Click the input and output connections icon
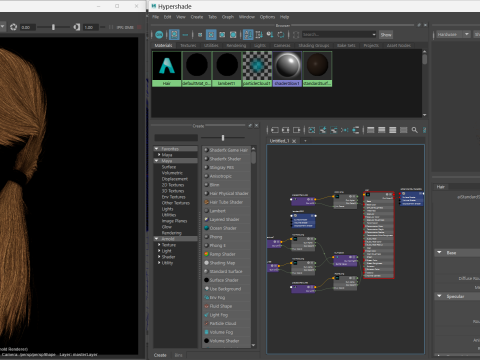480x360 pixels. point(285,130)
